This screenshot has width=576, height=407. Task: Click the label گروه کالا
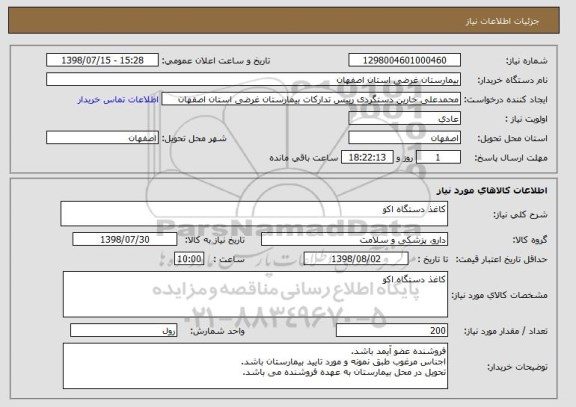(x=530, y=240)
